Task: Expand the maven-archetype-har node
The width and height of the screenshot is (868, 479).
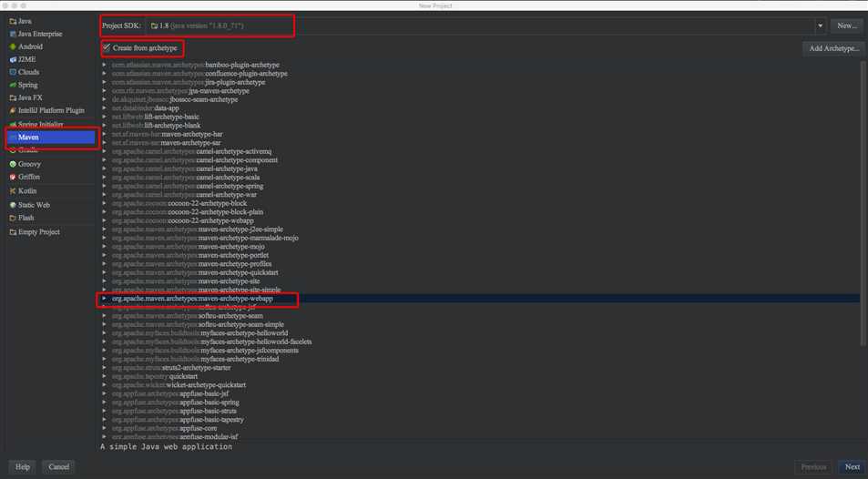Action: pos(104,134)
